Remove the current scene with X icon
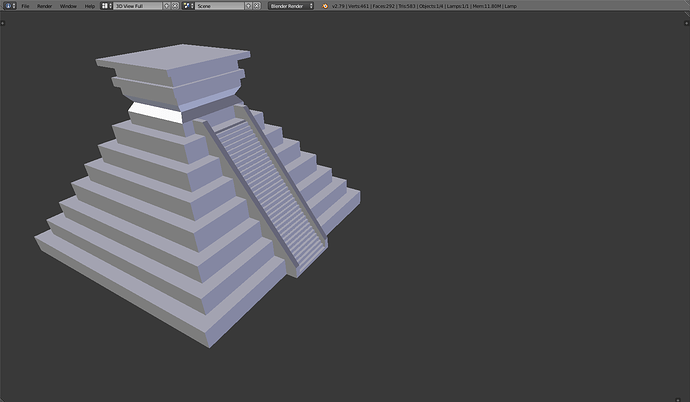The image size is (690, 402). 257,6
